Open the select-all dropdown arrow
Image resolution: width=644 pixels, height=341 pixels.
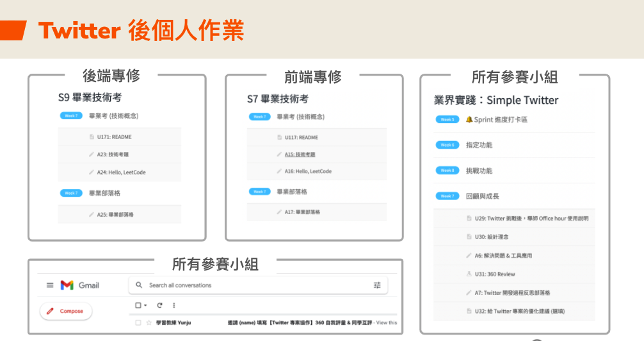coord(146,306)
